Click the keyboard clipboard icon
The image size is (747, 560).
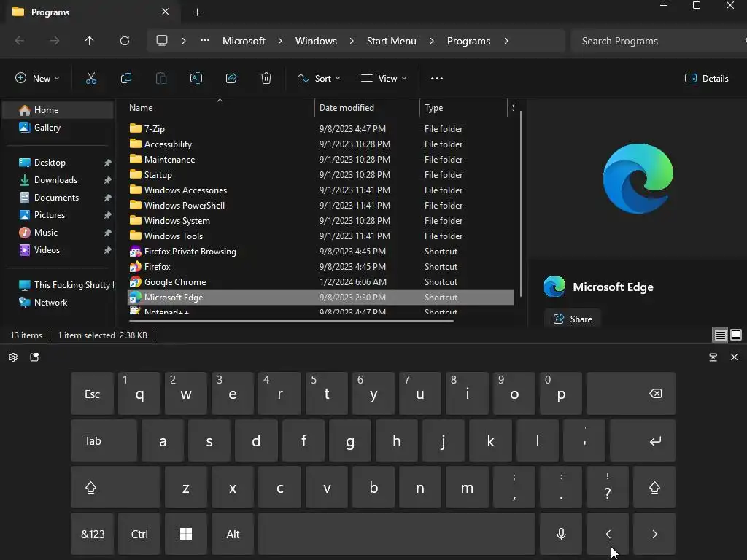[34, 357]
